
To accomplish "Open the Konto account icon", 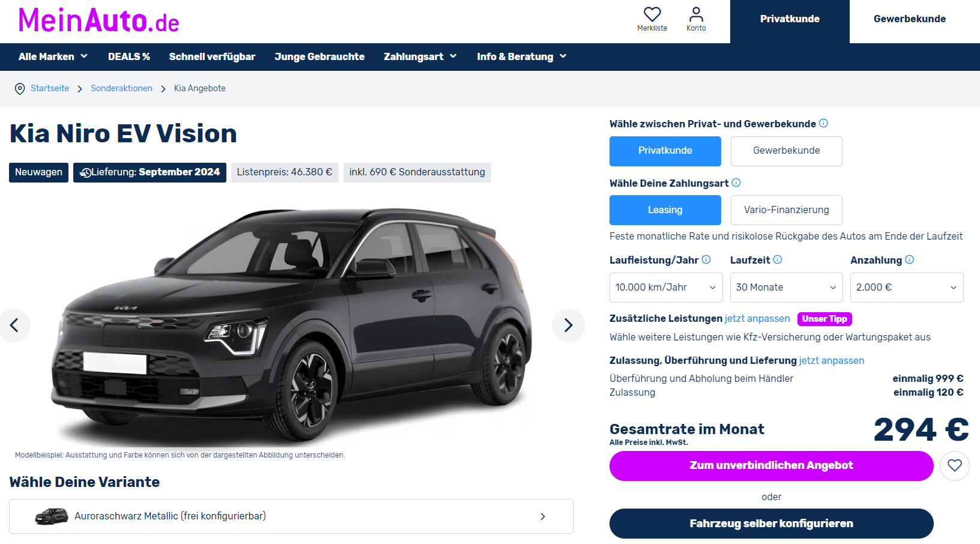I will click(x=696, y=14).
